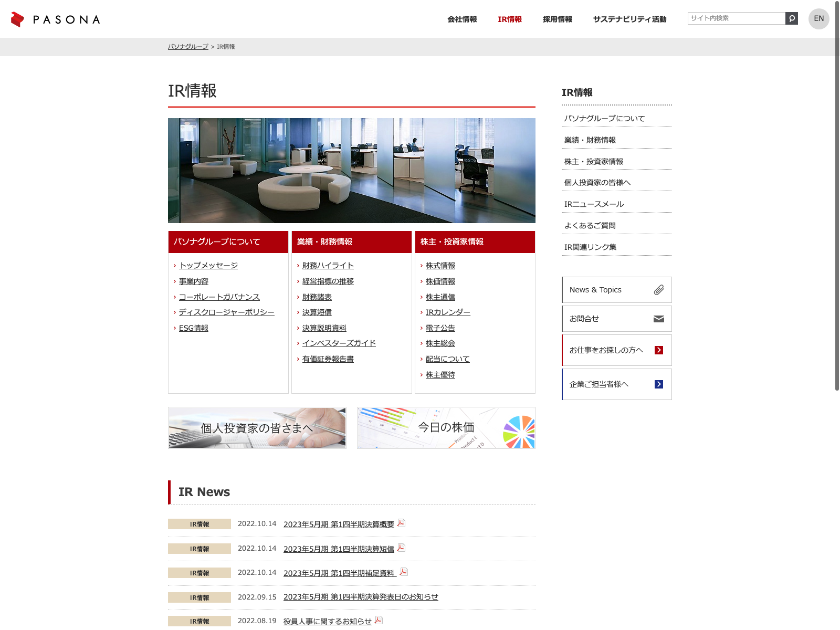Click the envelope icon in お問合せ
840x630 pixels.
(659, 319)
